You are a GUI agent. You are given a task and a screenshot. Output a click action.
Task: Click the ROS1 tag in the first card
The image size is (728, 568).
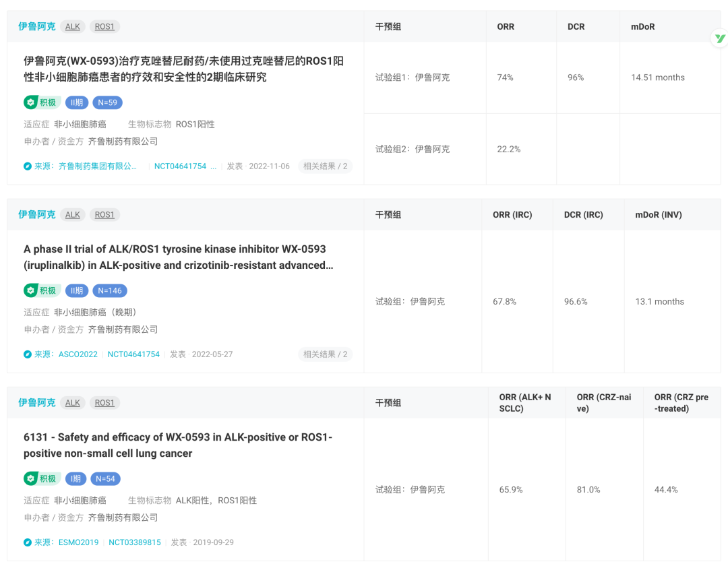click(x=104, y=26)
